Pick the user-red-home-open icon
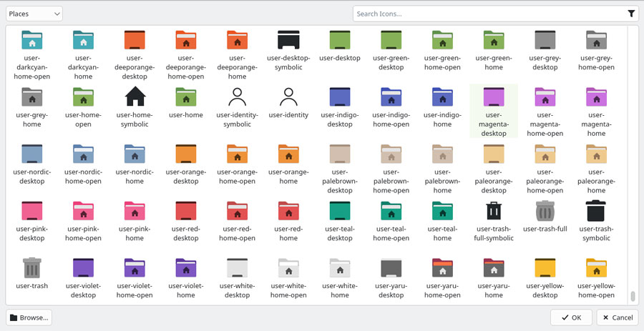 238,211
